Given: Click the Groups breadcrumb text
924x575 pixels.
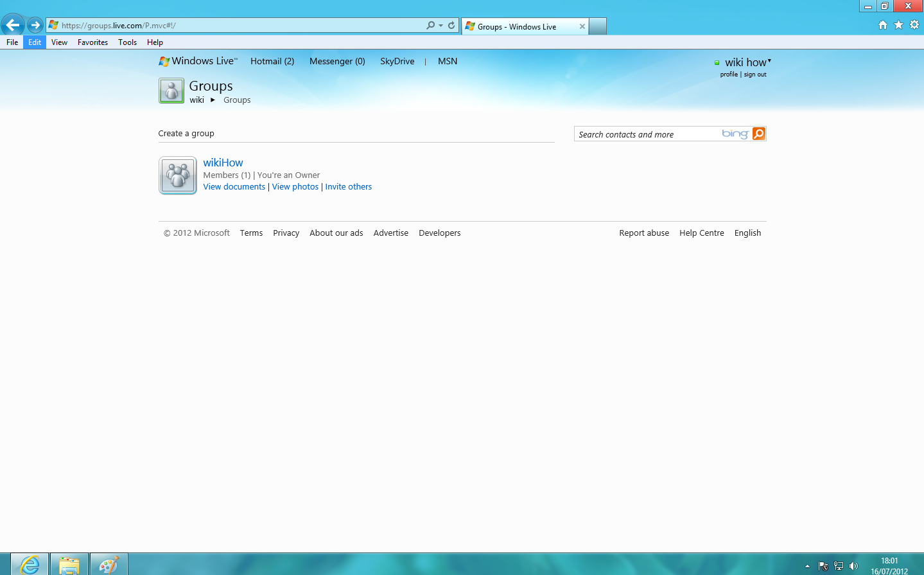Looking at the screenshot, I should pyautogui.click(x=237, y=100).
